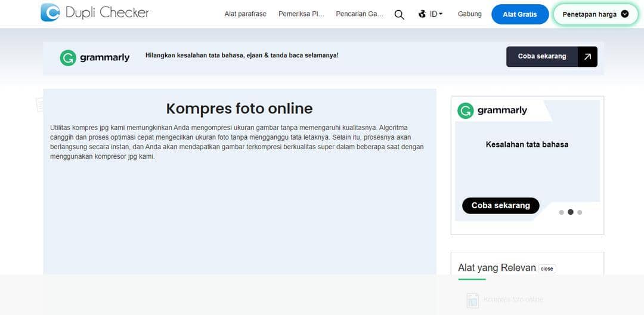Image resolution: width=644 pixels, height=315 pixels.
Task: Select the first carousel dot in sidebar ad
Action: 562,212
